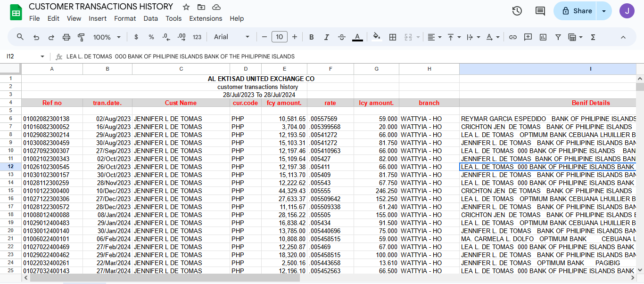Open version history clock icon

(x=517, y=11)
